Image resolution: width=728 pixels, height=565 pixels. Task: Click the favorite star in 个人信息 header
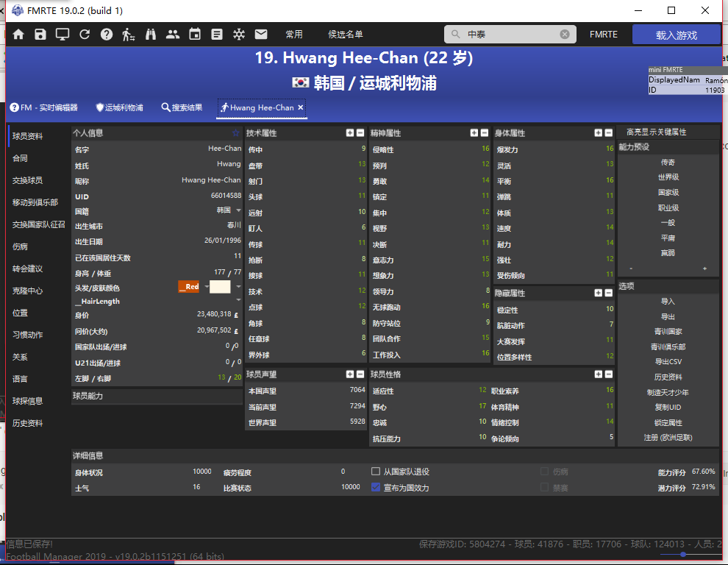235,133
